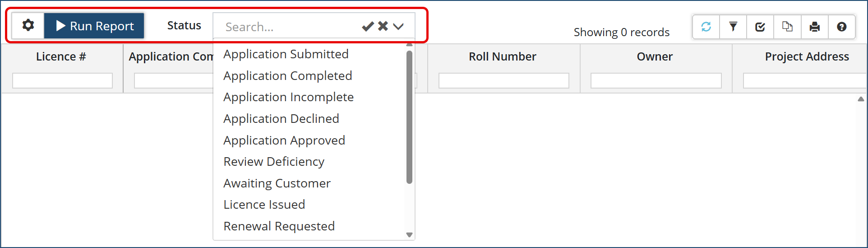Select Application Declined option
This screenshot has width=868, height=248.
tap(281, 119)
